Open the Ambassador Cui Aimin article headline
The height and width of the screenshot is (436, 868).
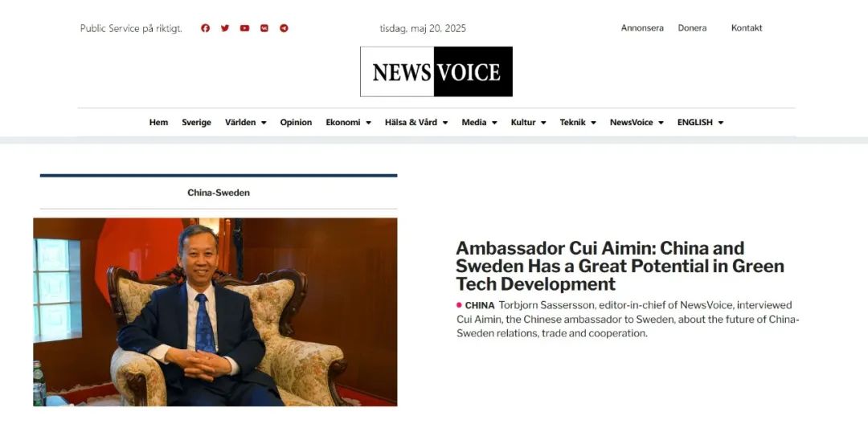[x=620, y=266]
